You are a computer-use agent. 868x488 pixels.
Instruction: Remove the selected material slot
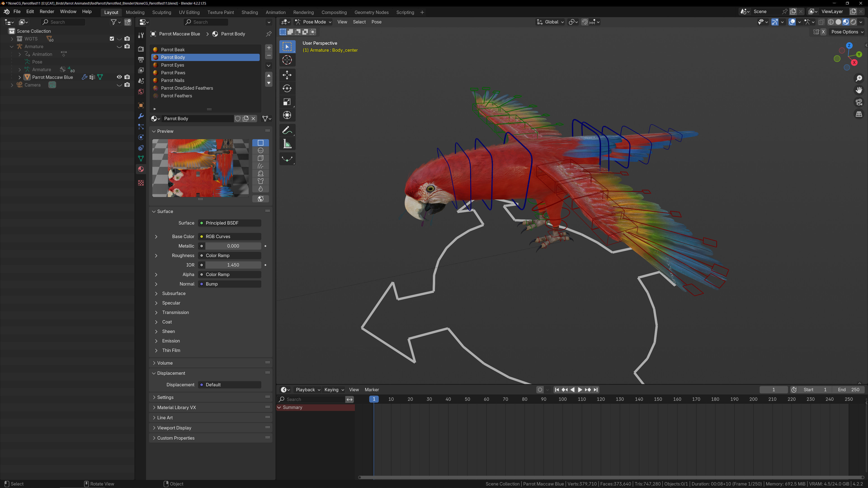[x=269, y=56]
